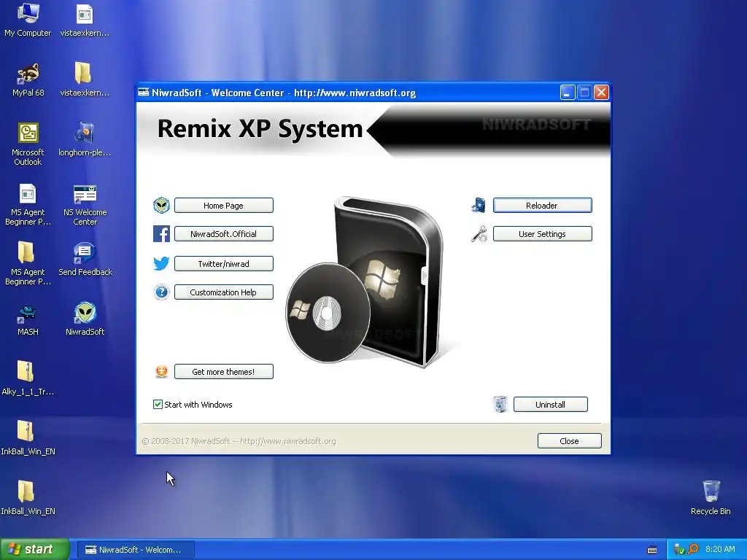Select the MS Agent Beginner P... folder icon
The height and width of the screenshot is (560, 747).
pos(28,264)
